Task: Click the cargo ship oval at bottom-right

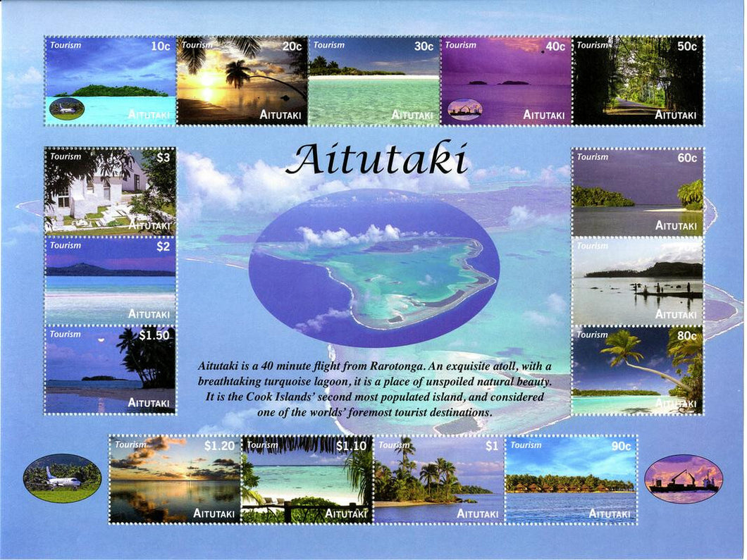Action: 683,478
